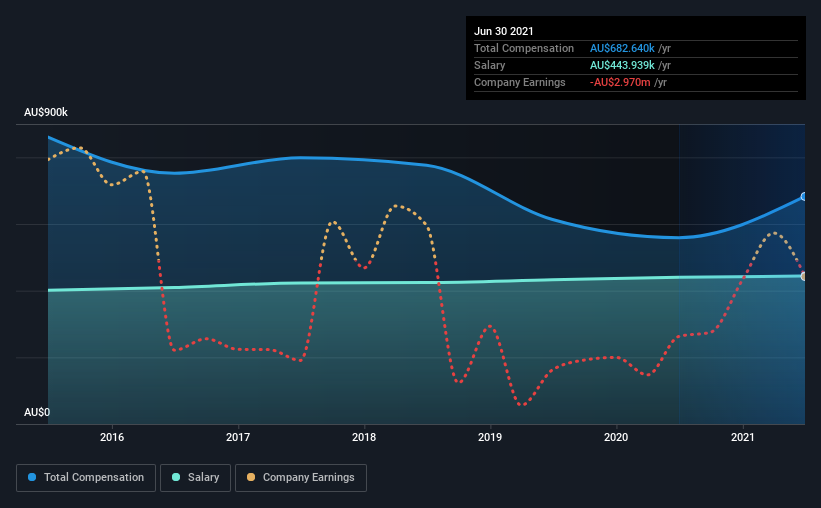Select the Total Compensation endpoint marker on chart
This screenshot has width=821, height=508.
coord(804,197)
